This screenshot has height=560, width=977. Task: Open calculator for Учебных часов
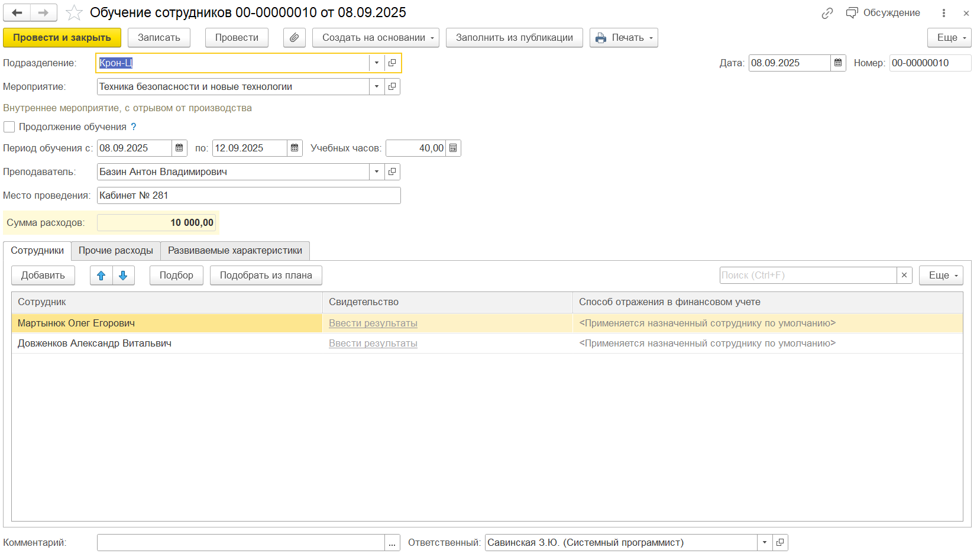[453, 148]
